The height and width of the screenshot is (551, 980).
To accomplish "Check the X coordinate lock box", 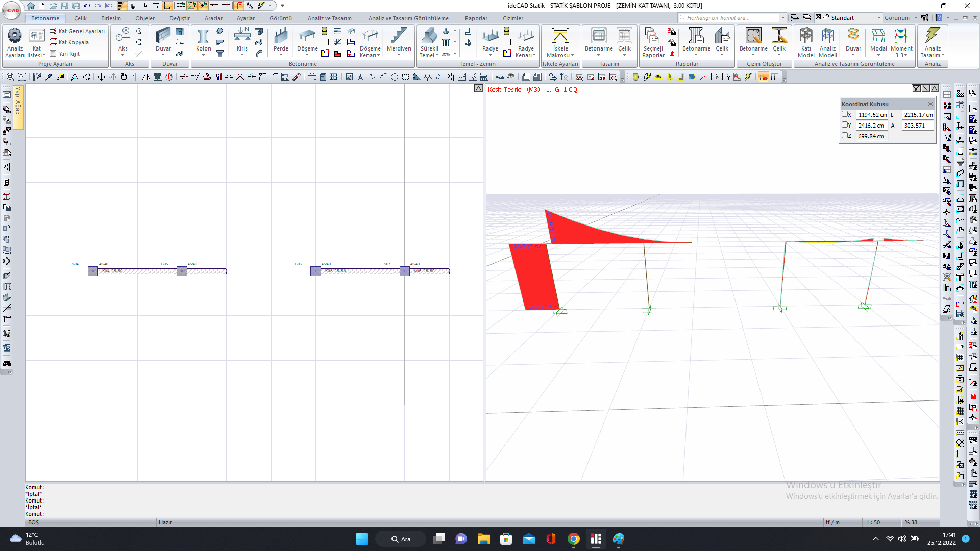I will tap(845, 114).
